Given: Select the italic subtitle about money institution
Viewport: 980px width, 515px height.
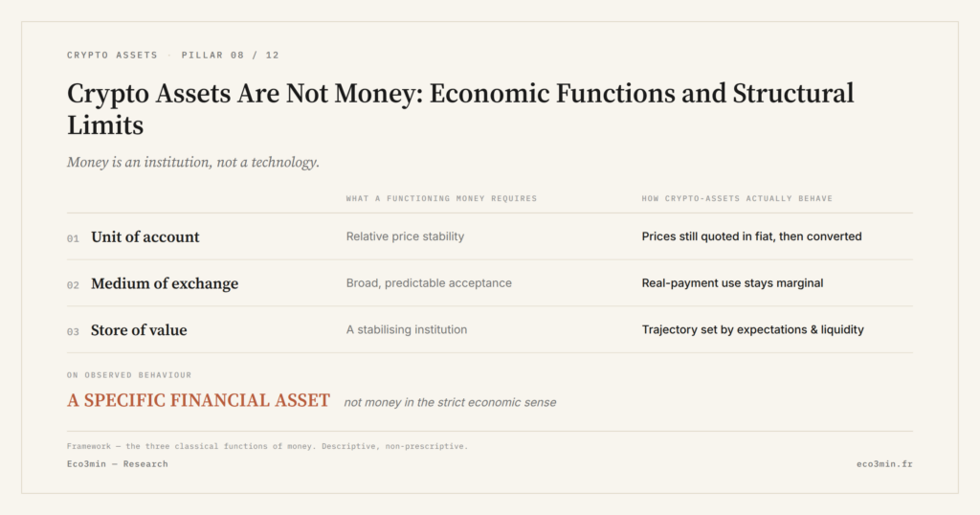Looking at the screenshot, I should pyautogui.click(x=193, y=163).
